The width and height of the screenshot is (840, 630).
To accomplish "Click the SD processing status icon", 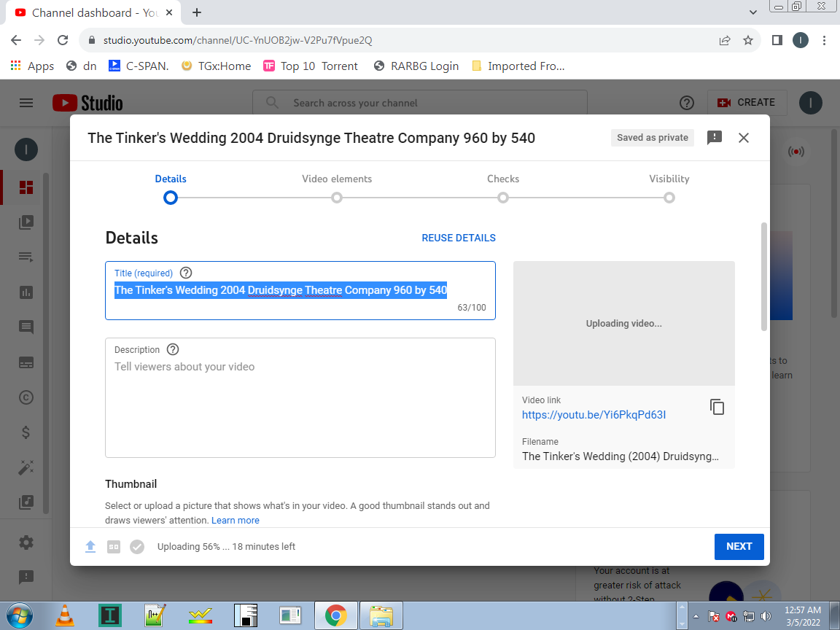I will [x=114, y=546].
